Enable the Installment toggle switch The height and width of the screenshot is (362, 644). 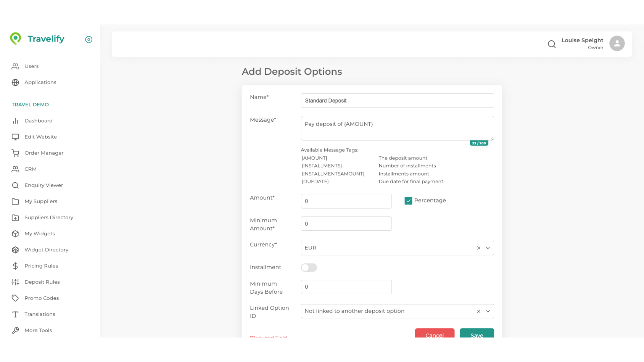pyautogui.click(x=309, y=267)
